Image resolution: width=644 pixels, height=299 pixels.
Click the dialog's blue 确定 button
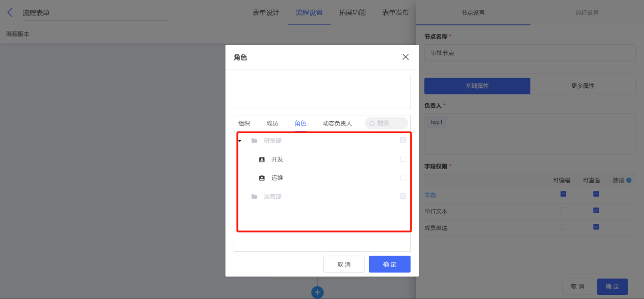click(390, 264)
